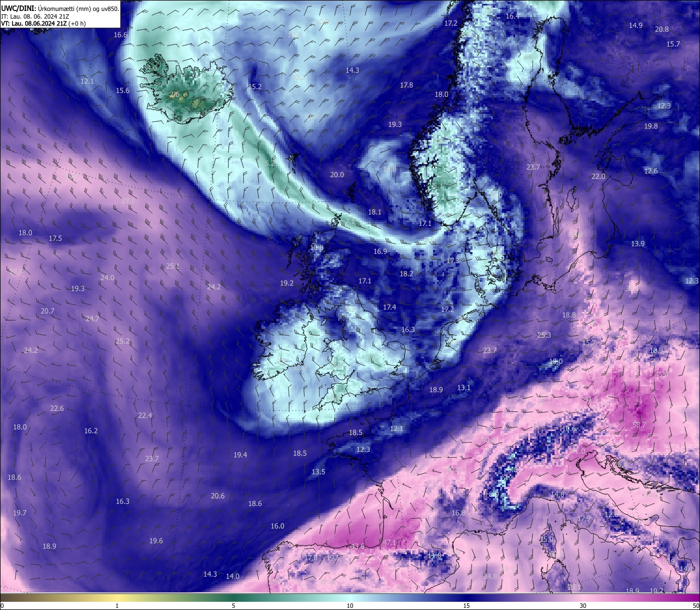Click the colorbar tick label 1
The width and height of the screenshot is (700, 610).
point(117,606)
